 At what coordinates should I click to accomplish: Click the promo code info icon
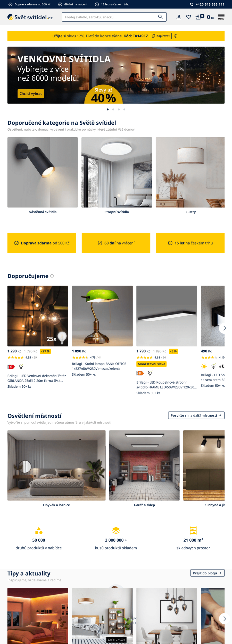[176, 36]
